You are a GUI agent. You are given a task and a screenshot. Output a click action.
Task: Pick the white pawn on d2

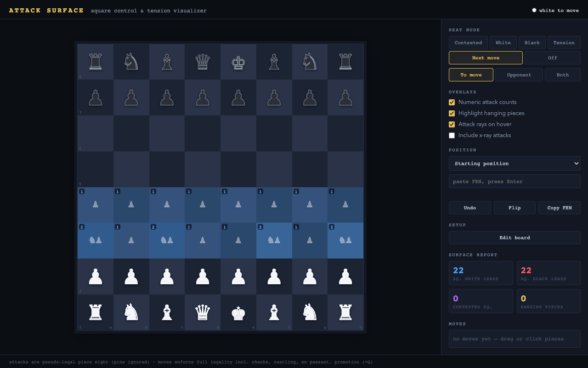tap(203, 276)
